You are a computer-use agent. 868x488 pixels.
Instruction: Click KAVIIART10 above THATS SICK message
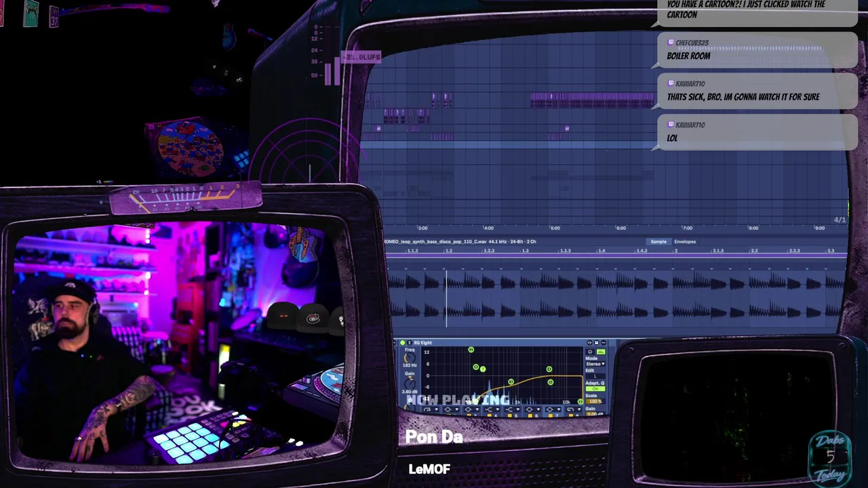pos(690,84)
